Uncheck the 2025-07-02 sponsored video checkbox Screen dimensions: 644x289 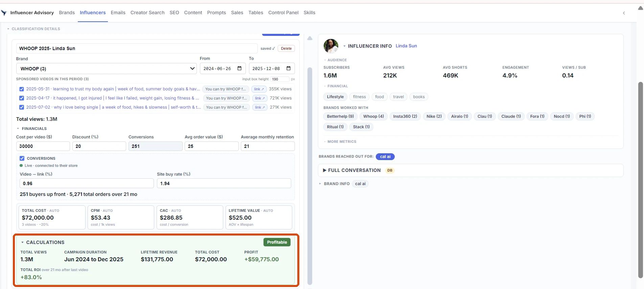pos(22,107)
